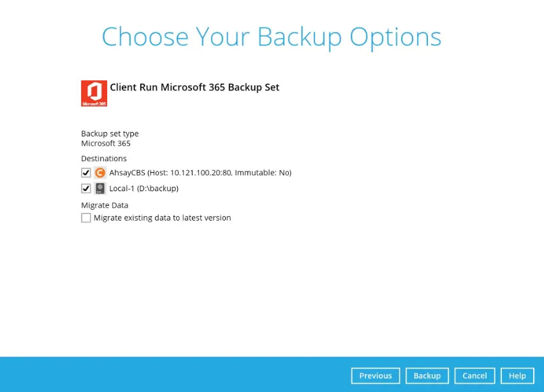Uncheck the Local-1 destination checkbox
Image resolution: width=544 pixels, height=392 pixels.
(x=86, y=188)
